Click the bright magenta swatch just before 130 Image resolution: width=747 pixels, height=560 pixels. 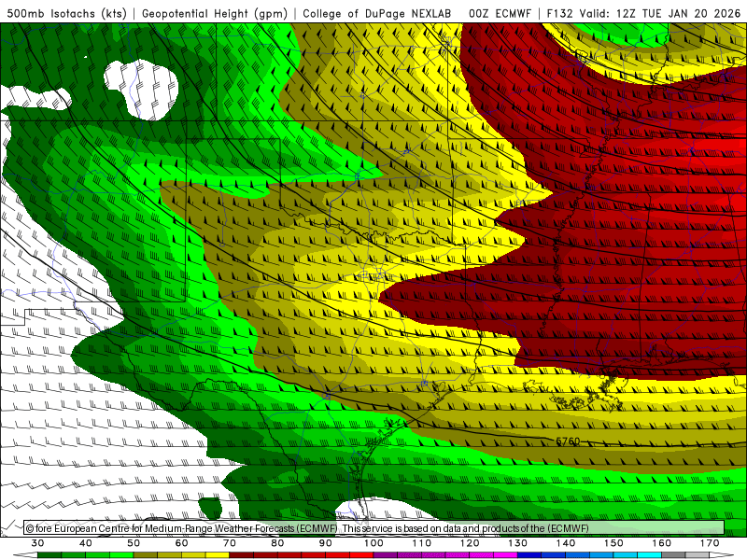(505, 555)
